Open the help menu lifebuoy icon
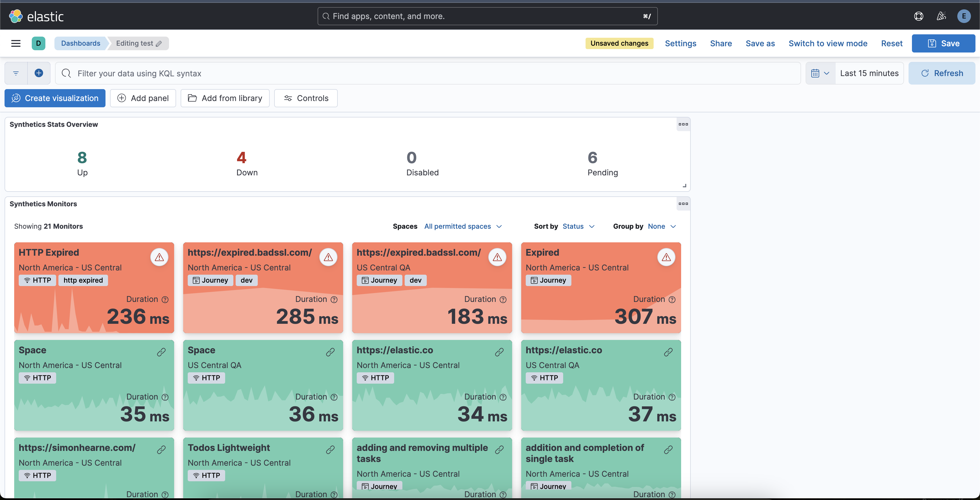Screen dimensions: 980x500 pos(918,16)
